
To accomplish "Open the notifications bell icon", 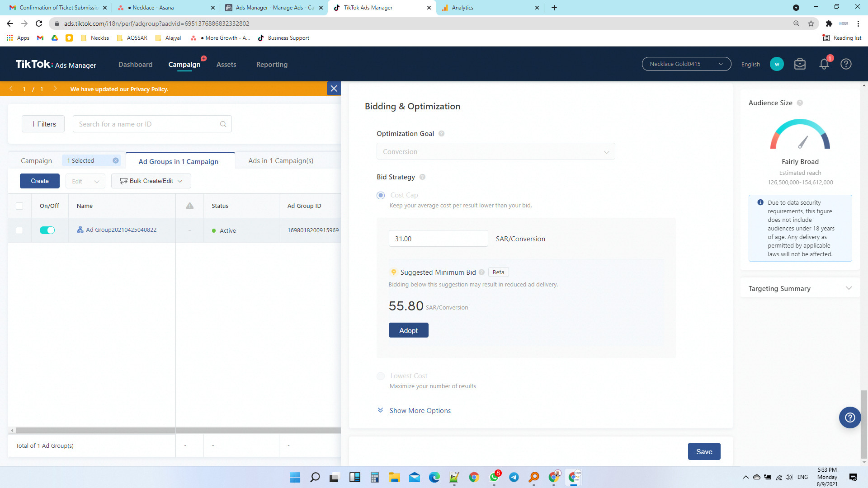I will coord(824,64).
